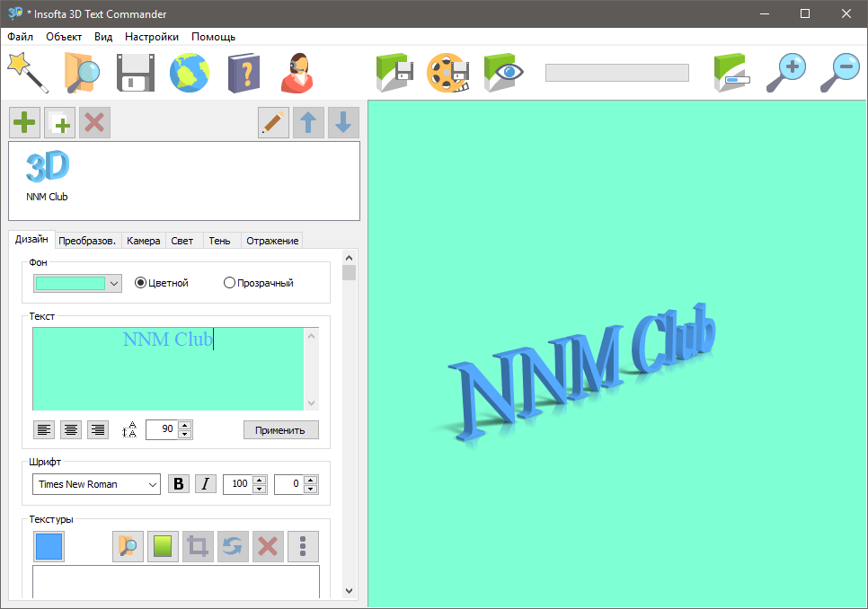This screenshot has height=609, width=868.
Task: Open the Помощь menu
Action: (213, 37)
